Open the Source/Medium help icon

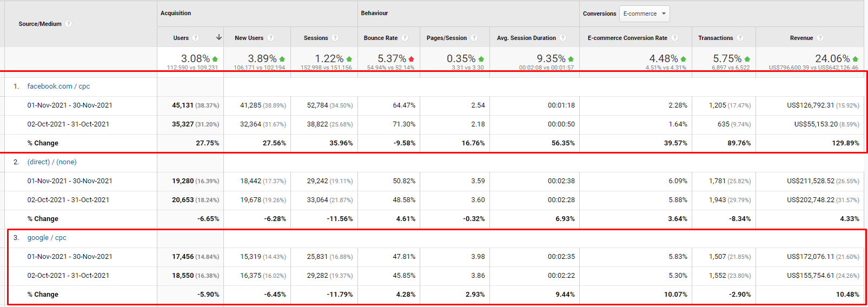(69, 24)
